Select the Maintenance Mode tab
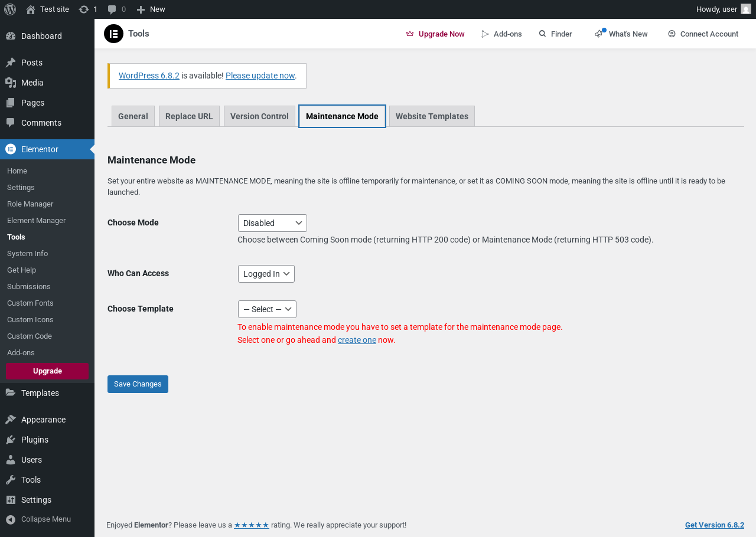756x537 pixels. click(x=342, y=116)
